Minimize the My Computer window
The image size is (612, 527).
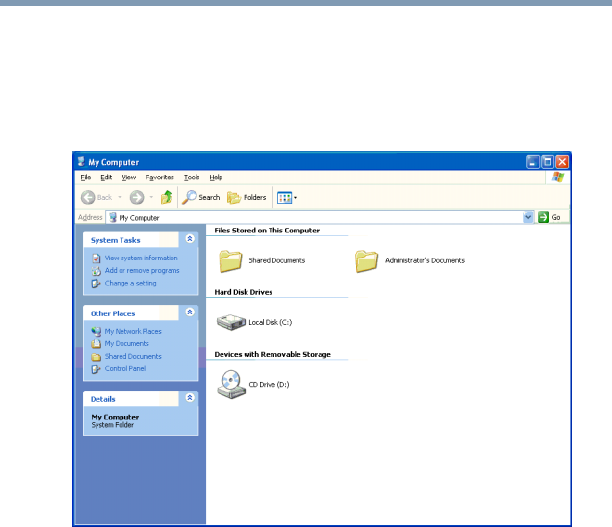pos(533,162)
